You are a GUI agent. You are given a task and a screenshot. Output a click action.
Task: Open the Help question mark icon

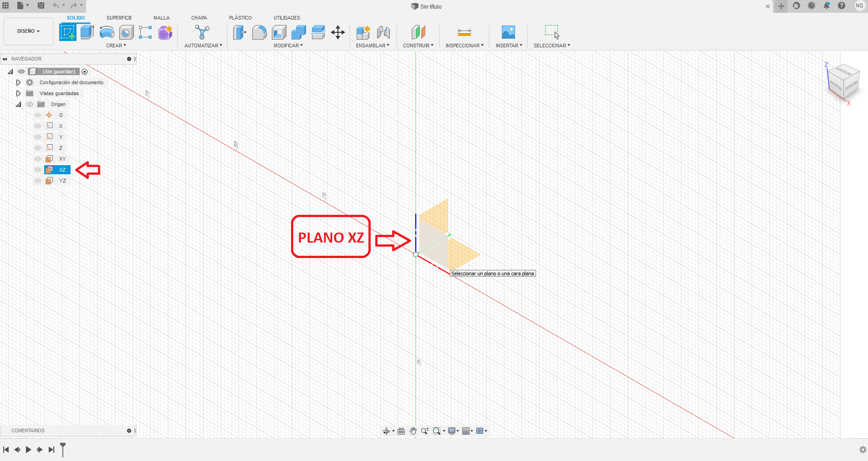point(842,6)
